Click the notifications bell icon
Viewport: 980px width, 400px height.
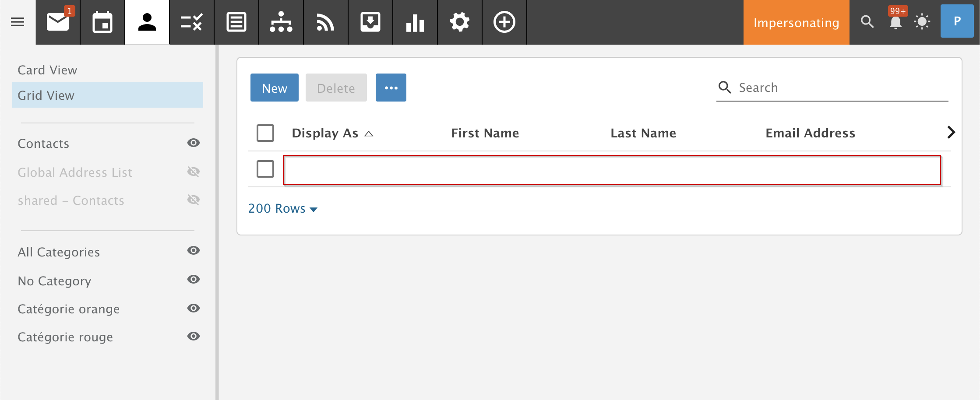[895, 22]
